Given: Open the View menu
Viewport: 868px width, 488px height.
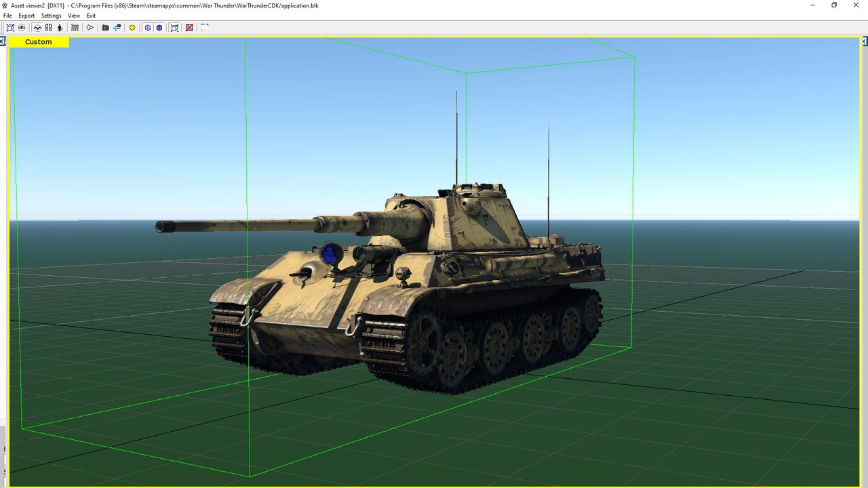Looking at the screenshot, I should coord(74,16).
